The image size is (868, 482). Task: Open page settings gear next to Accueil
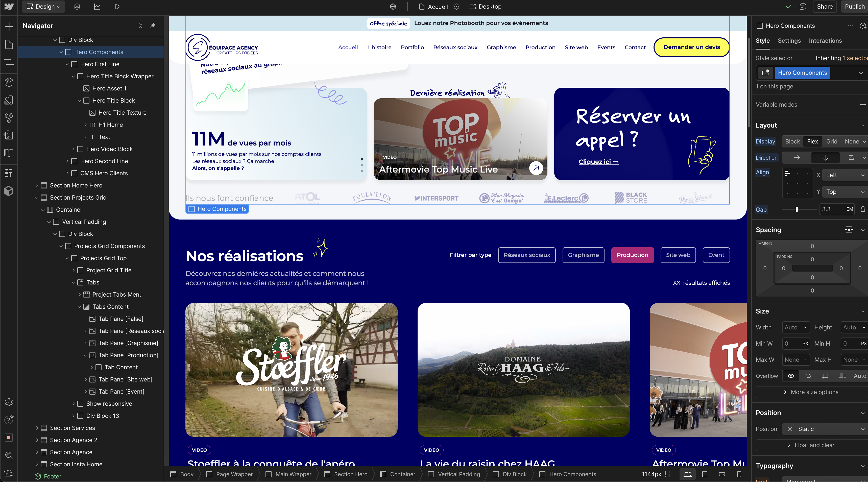[x=456, y=6]
